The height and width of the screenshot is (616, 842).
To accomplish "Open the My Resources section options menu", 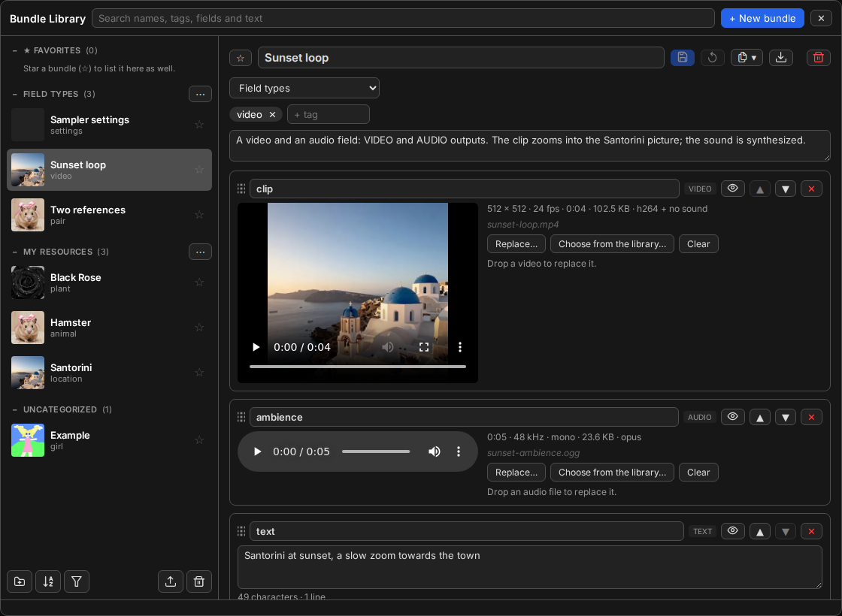I will point(200,252).
